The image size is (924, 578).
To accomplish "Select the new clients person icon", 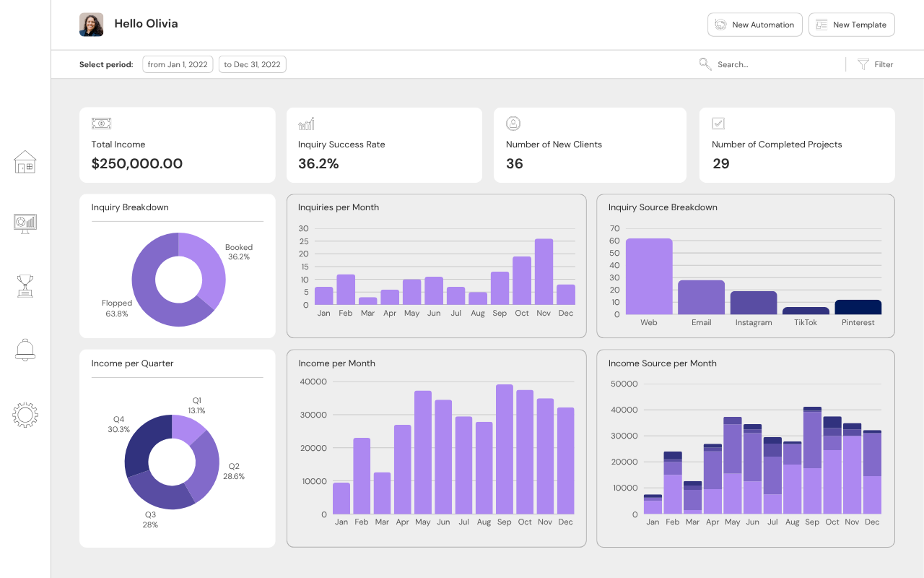I will coord(513,123).
